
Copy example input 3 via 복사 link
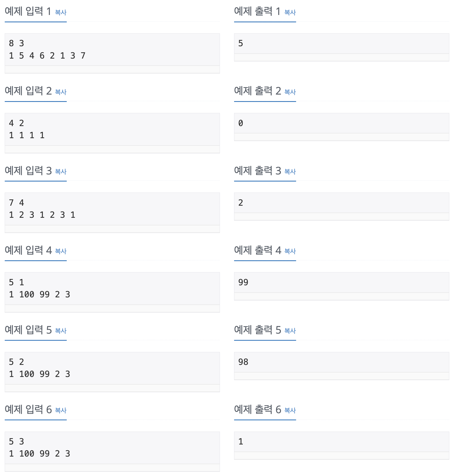pos(61,172)
